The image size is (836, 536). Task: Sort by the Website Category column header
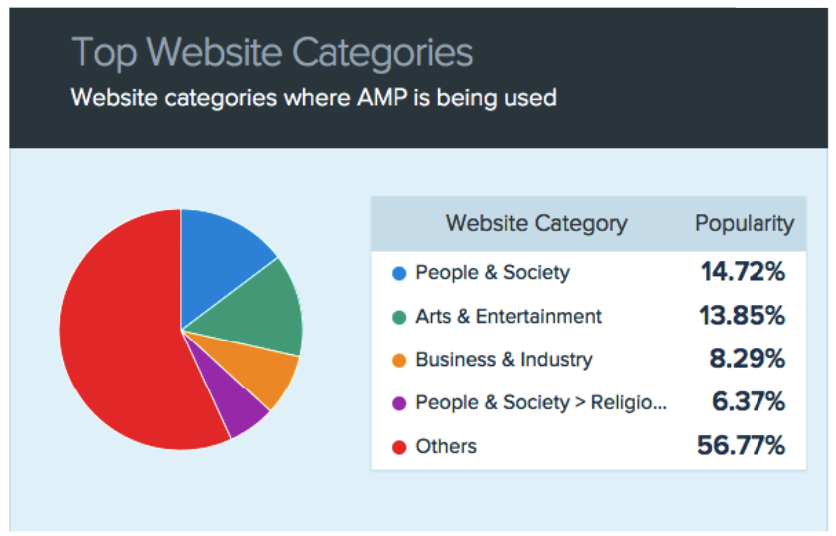(536, 223)
